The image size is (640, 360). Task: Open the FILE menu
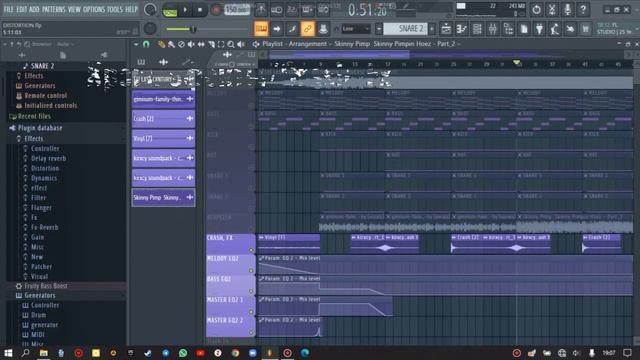tap(8, 9)
